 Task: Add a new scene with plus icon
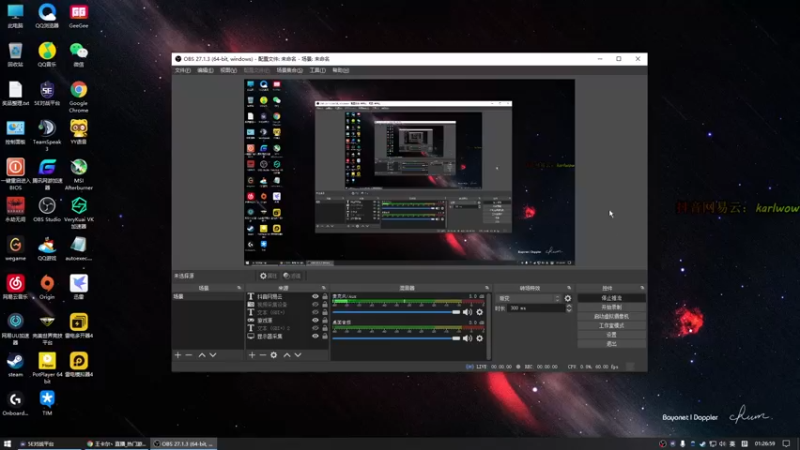point(178,355)
